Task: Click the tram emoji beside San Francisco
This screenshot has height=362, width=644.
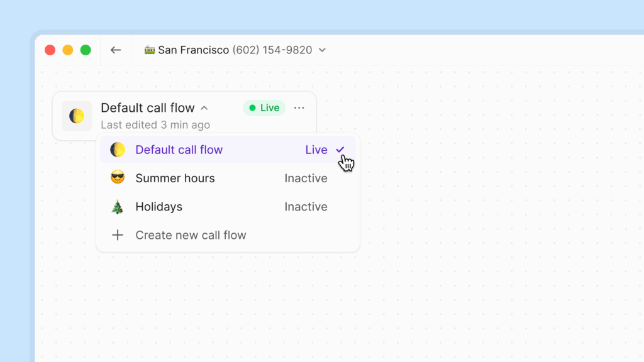Action: 150,50
